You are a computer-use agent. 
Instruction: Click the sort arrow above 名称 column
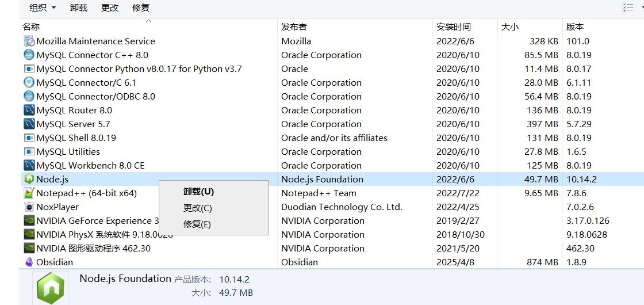coord(149,21)
